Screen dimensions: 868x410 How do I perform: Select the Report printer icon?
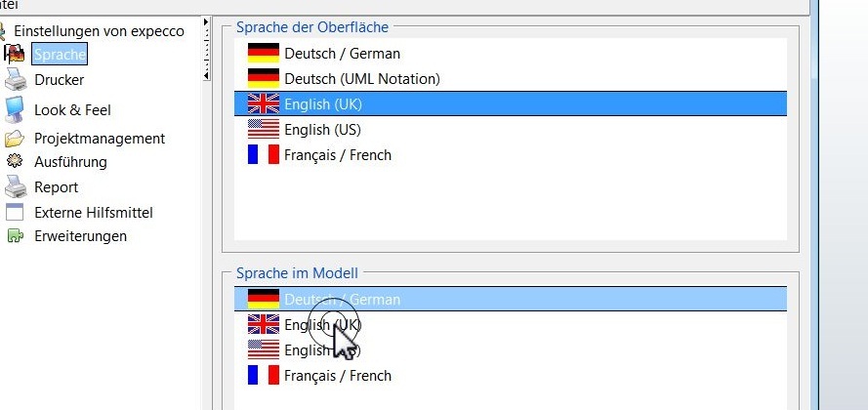(15, 187)
